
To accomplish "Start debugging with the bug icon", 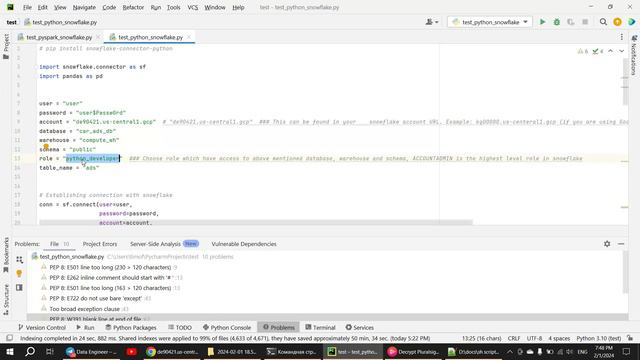I will pos(556,22).
